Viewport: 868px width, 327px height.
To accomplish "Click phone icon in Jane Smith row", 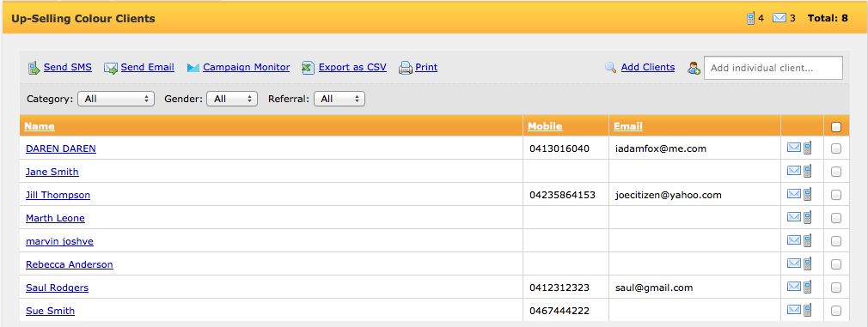I will pos(807,171).
